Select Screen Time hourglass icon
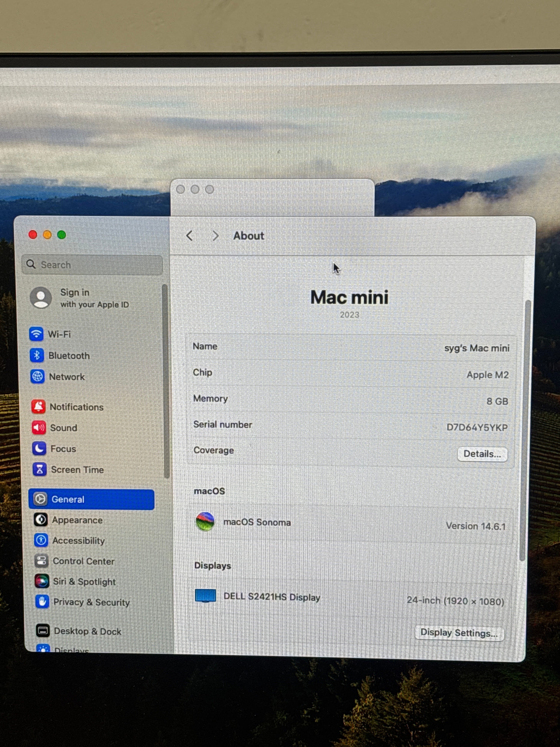 click(39, 469)
